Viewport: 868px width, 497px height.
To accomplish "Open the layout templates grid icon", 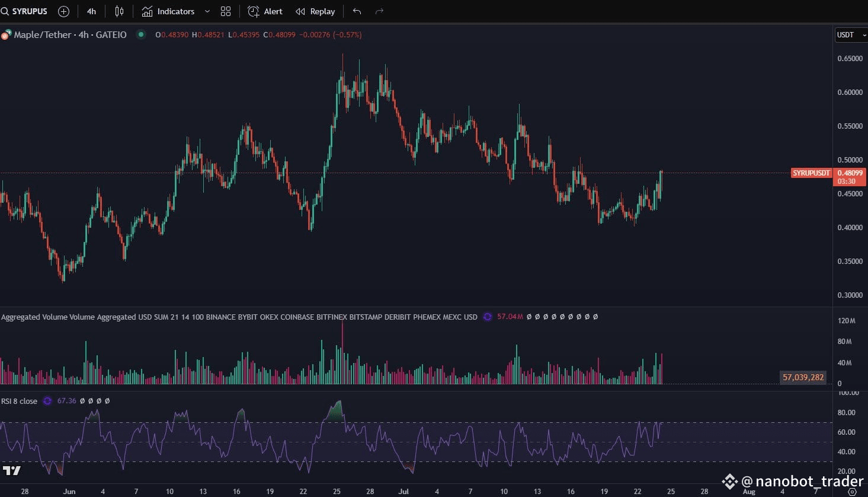I will (226, 11).
